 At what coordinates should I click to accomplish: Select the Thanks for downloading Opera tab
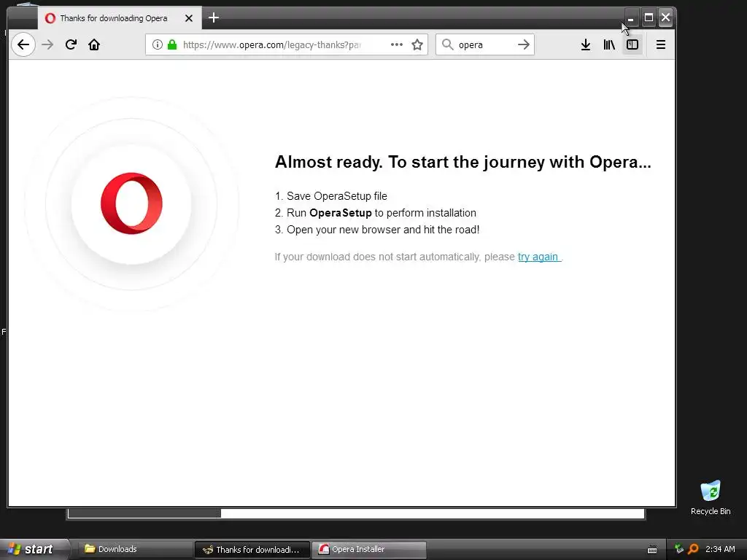(x=120, y=18)
